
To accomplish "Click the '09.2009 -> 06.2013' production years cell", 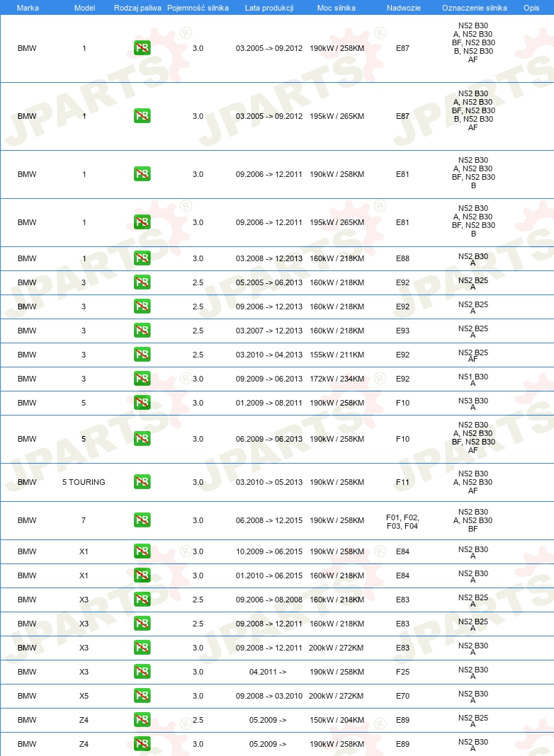I will pyautogui.click(x=269, y=379).
